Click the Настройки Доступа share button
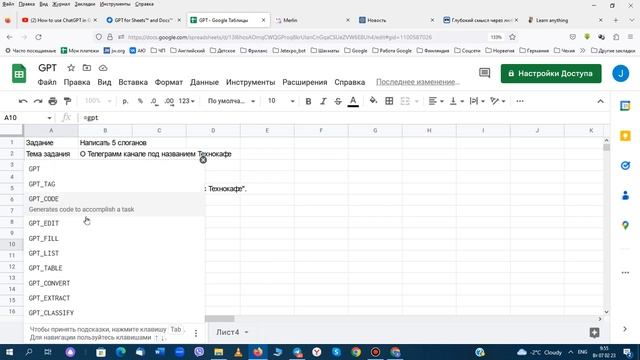 (x=551, y=73)
